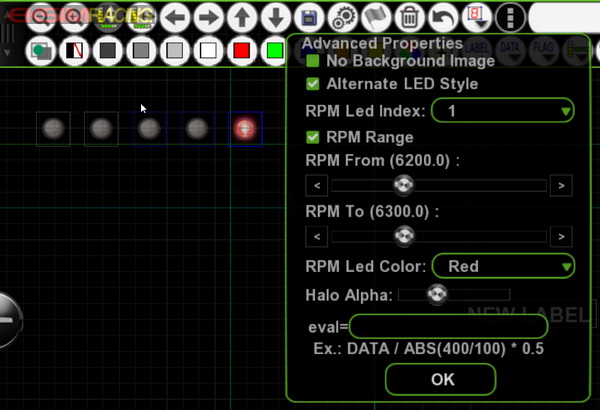Save with the floppy disk icon
Viewport: 600px width, 410px height.
pos(309,18)
